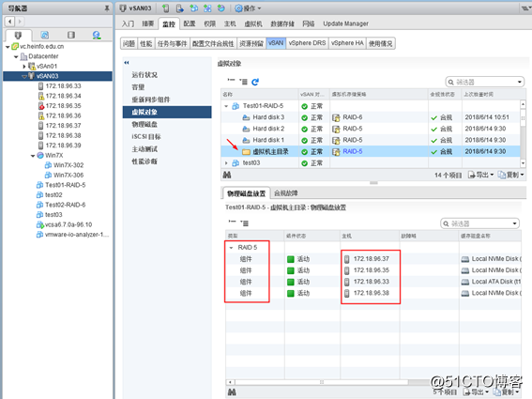Image resolution: width=532 pixels, height=399 pixels.
Task: Open 容量 in vSAN side menu
Action: (x=138, y=87)
